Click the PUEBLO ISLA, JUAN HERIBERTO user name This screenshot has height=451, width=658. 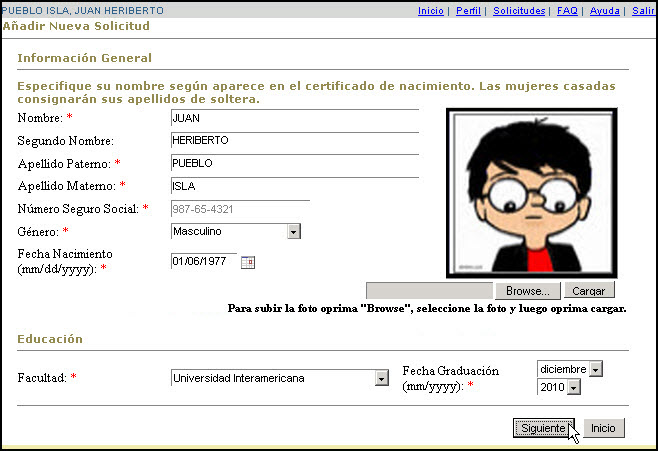coord(83,10)
